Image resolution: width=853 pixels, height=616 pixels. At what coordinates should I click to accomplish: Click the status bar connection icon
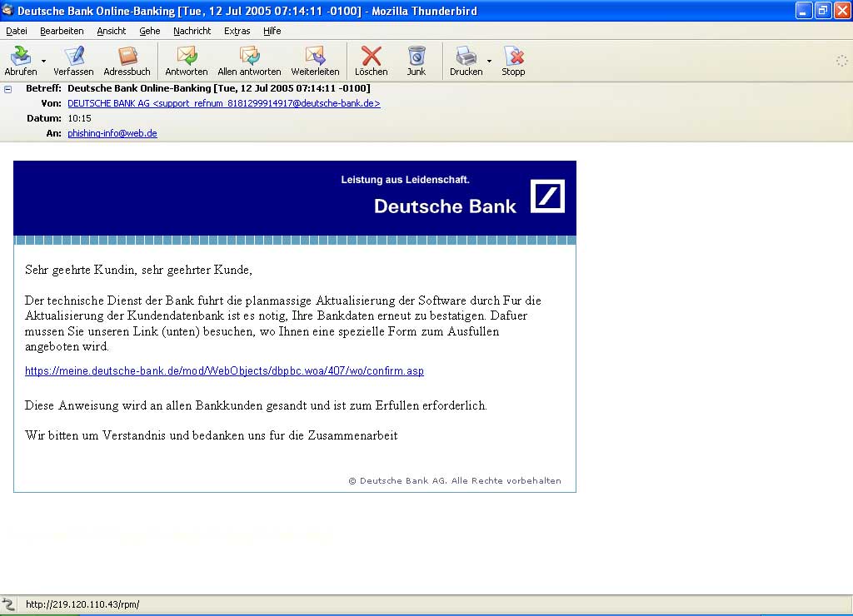(x=8, y=604)
